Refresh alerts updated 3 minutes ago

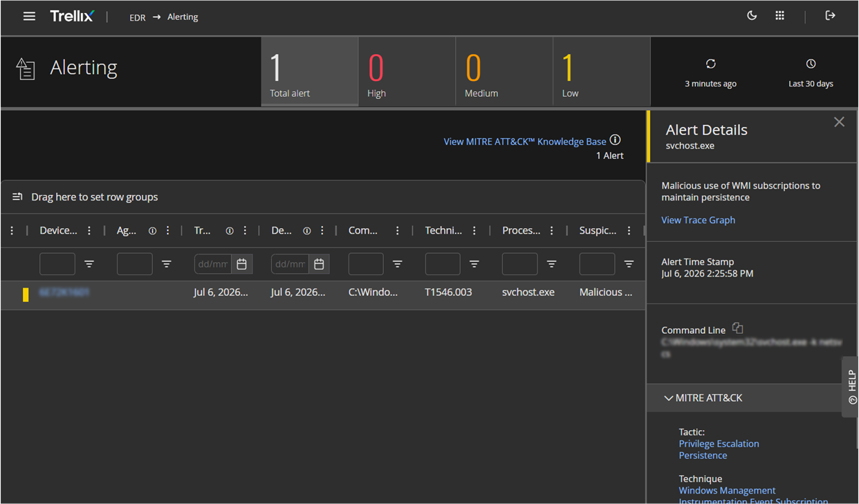[710, 64]
